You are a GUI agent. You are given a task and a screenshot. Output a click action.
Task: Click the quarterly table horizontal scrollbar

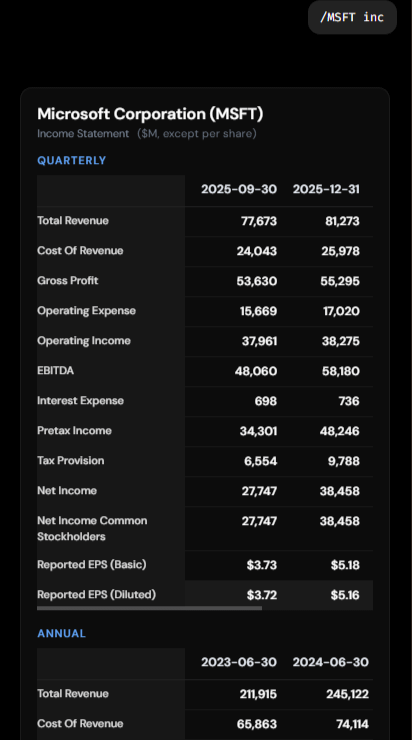[149, 608]
